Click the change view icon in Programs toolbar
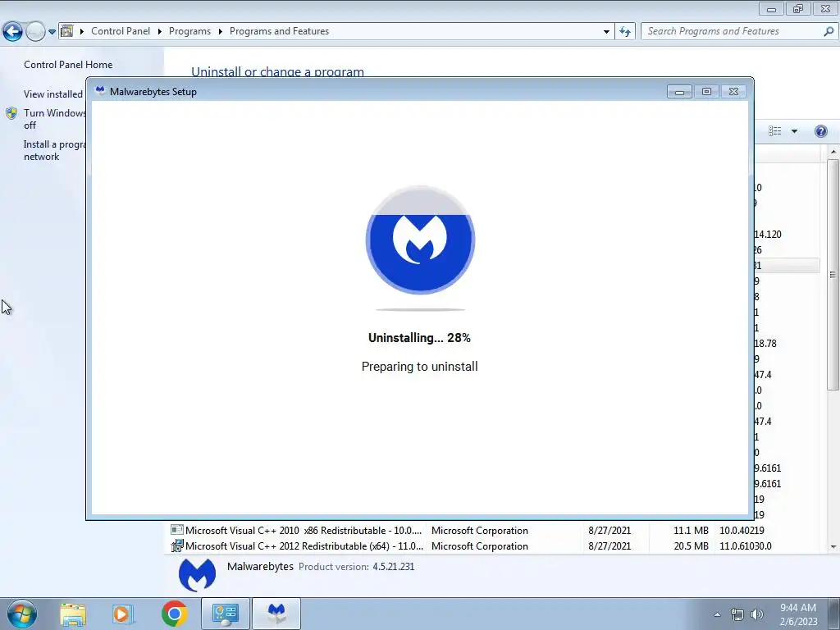This screenshot has width=840, height=630. pyautogui.click(x=774, y=131)
